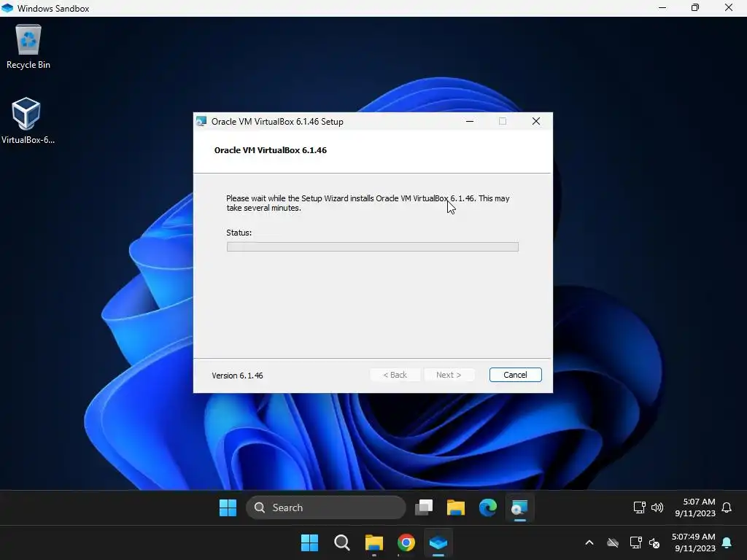Minimize the VirtualBox Setup dialog
The image size is (747, 560).
[470, 122]
